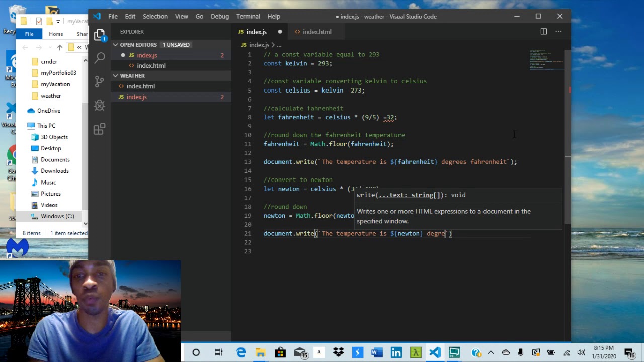The image size is (644, 362).
Task: Open Dropbox from the taskbar
Action: point(338,352)
